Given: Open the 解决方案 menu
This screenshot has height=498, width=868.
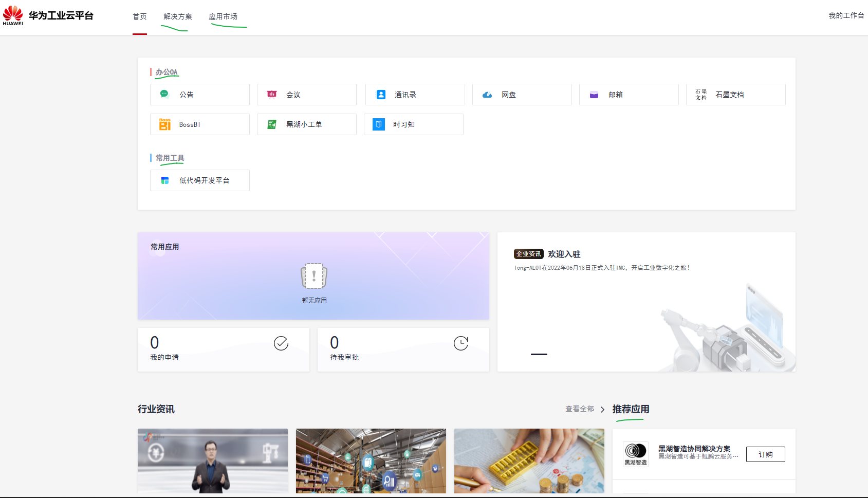Looking at the screenshot, I should pyautogui.click(x=178, y=16).
